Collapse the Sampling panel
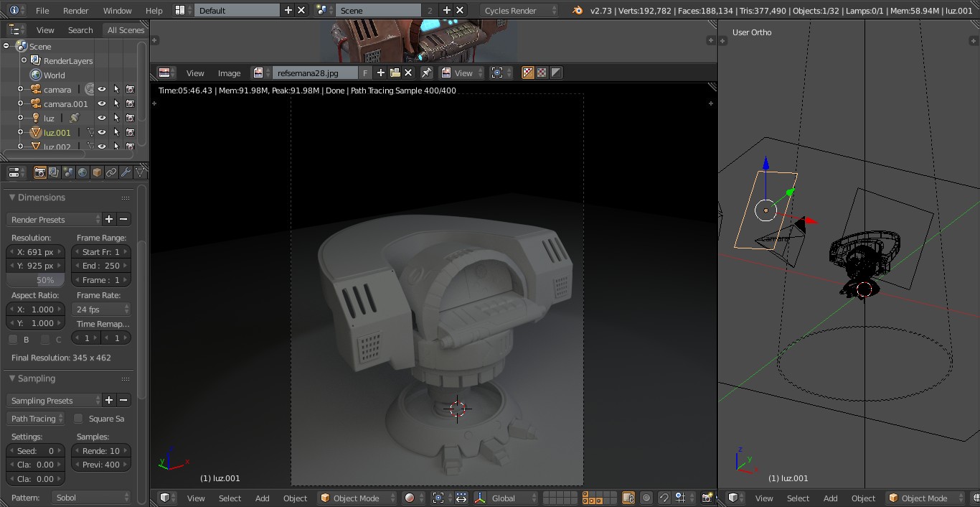 coord(12,378)
